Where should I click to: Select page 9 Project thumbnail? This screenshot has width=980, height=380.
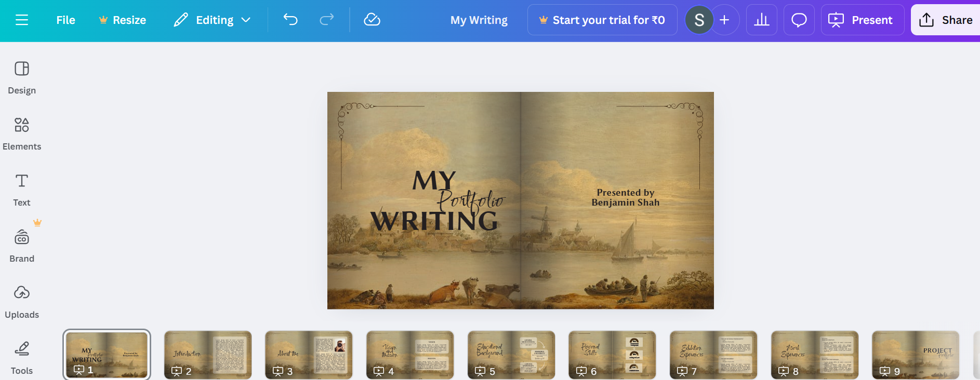tap(916, 355)
